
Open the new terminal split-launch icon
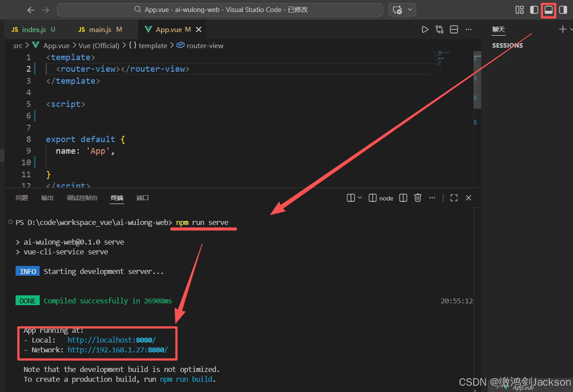(x=351, y=198)
